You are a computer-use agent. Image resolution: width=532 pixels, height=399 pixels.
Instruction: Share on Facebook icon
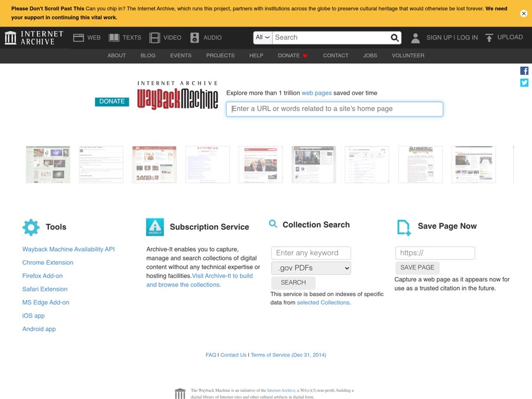524,71
